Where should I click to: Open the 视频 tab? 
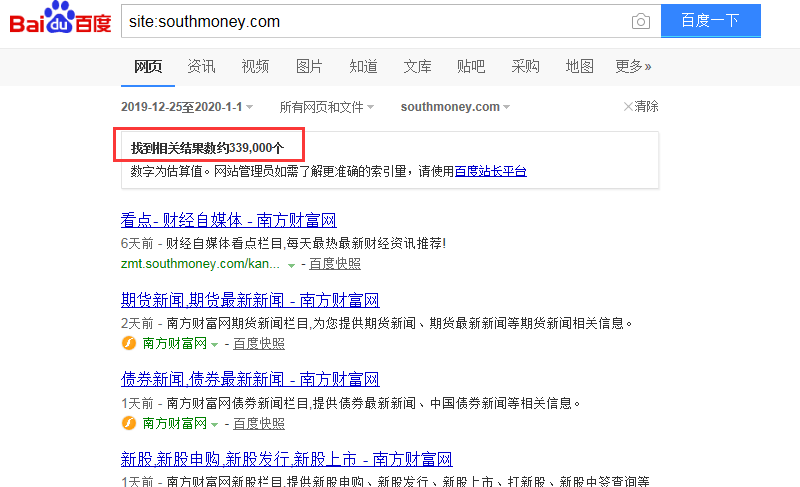click(255, 66)
